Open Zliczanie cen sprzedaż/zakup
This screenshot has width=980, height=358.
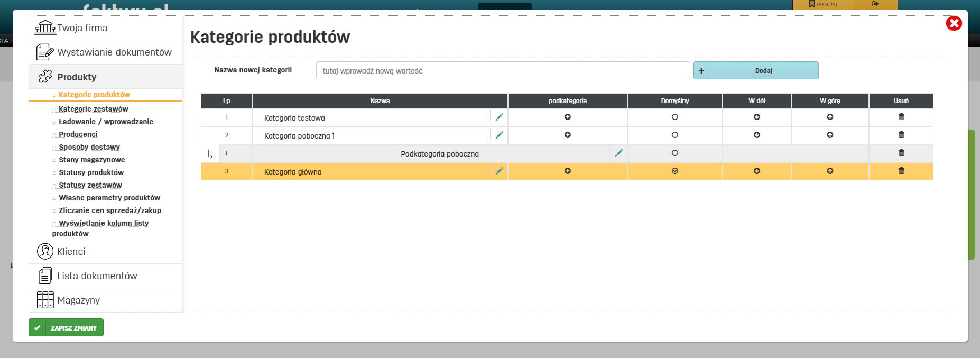point(110,210)
